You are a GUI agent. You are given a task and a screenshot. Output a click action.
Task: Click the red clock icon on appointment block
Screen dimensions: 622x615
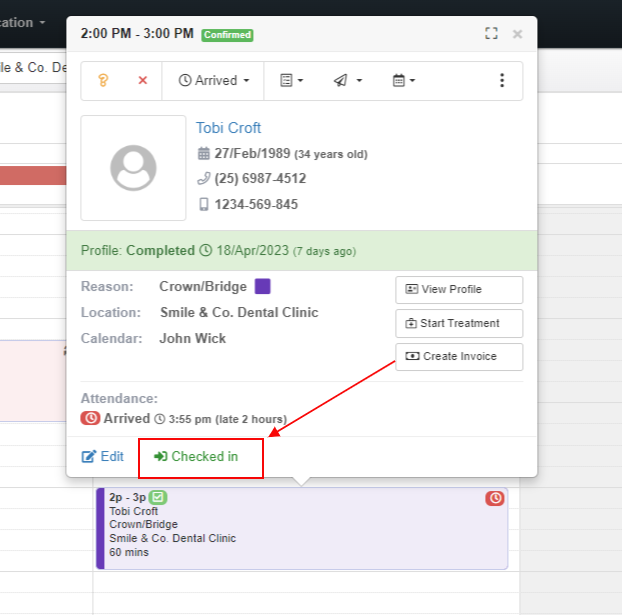[x=495, y=498]
